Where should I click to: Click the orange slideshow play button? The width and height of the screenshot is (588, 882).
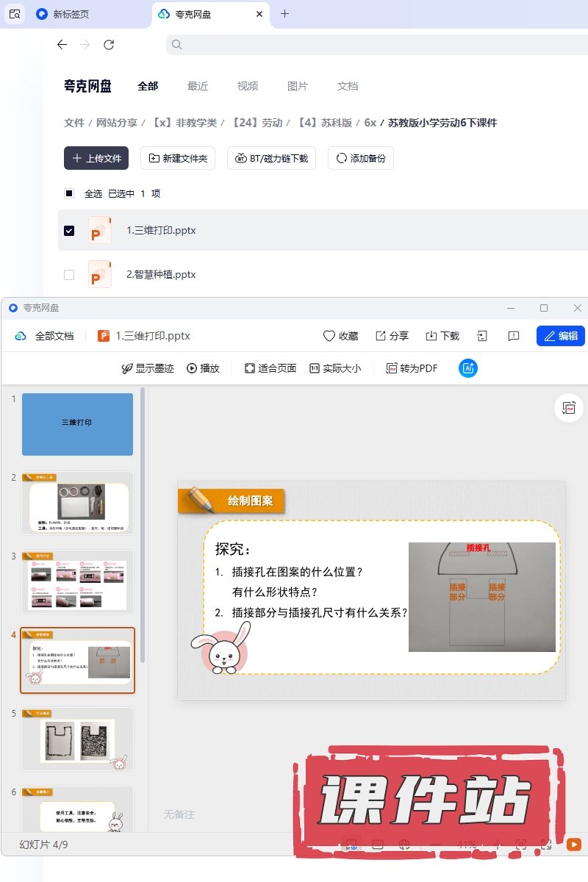(x=574, y=845)
